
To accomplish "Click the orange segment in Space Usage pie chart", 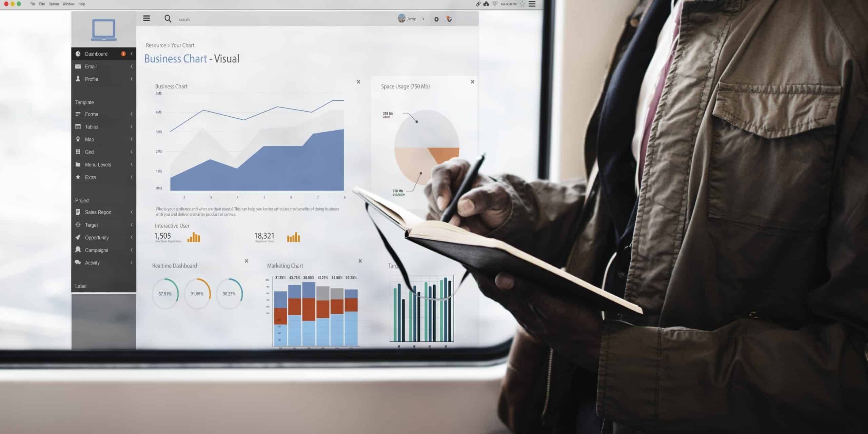I will point(443,158).
